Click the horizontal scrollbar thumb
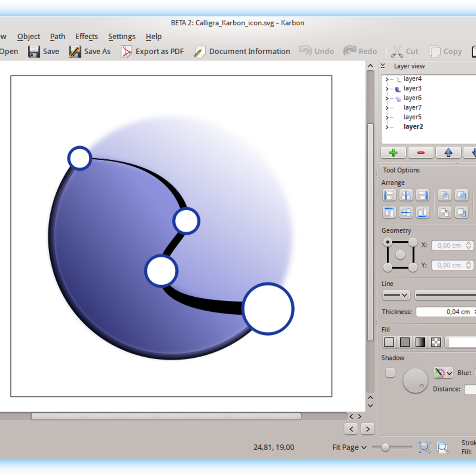 [166, 416]
